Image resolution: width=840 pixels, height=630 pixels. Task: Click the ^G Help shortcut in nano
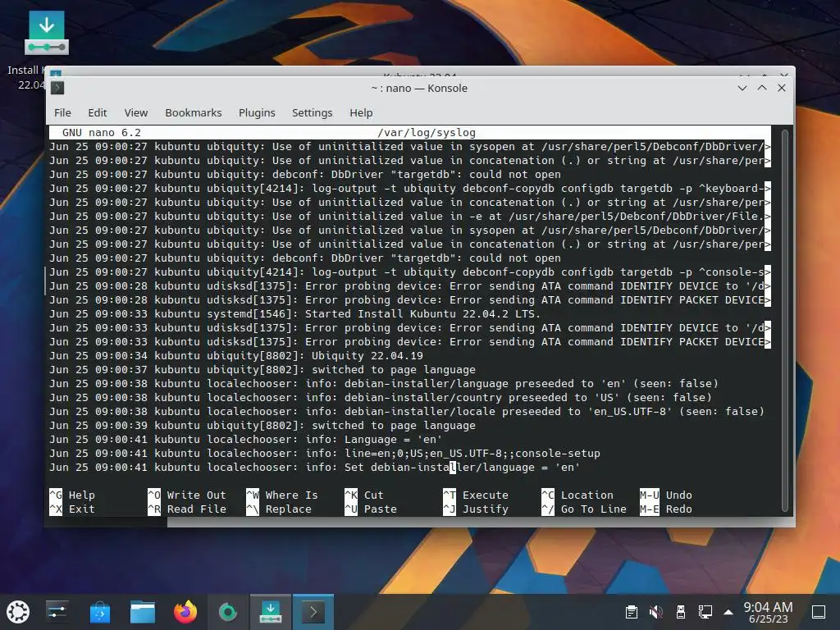pos(72,495)
